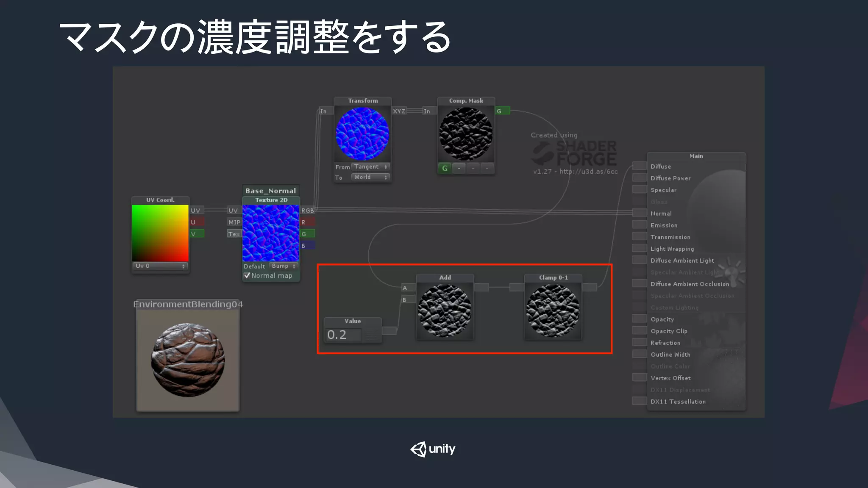The width and height of the screenshot is (868, 488).
Task: Open the To World dropdown
Action: coord(370,177)
